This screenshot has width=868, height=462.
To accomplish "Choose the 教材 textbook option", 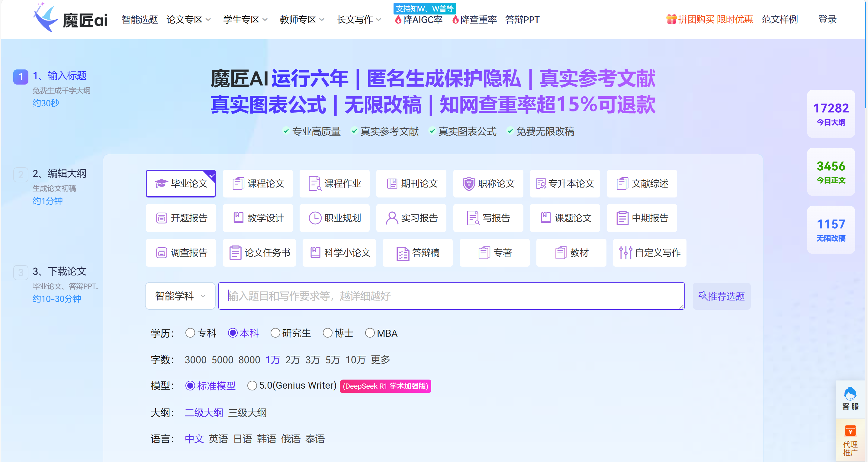I will [571, 253].
